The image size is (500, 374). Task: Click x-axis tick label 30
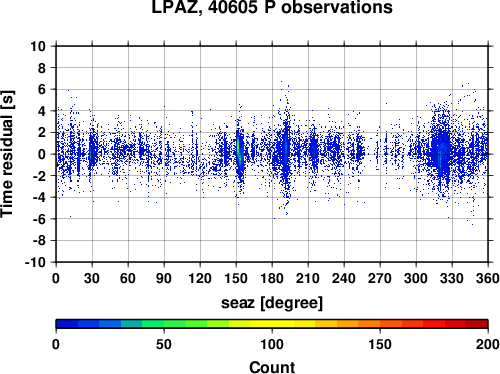click(92, 278)
